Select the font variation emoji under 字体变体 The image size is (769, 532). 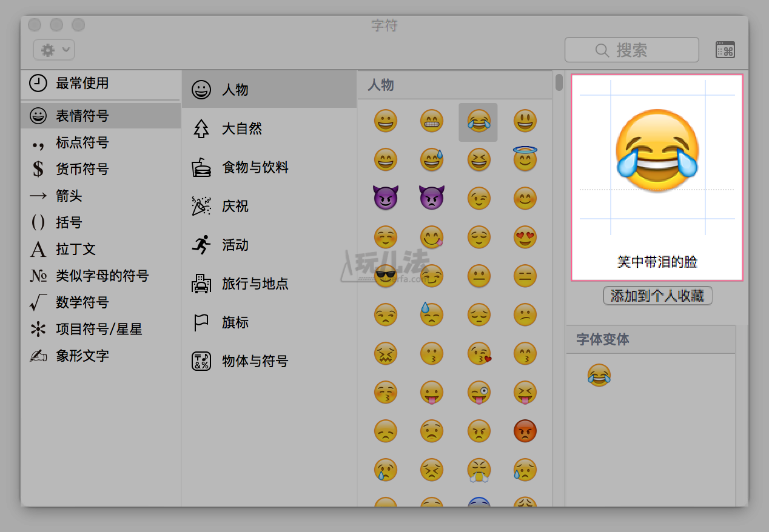599,376
